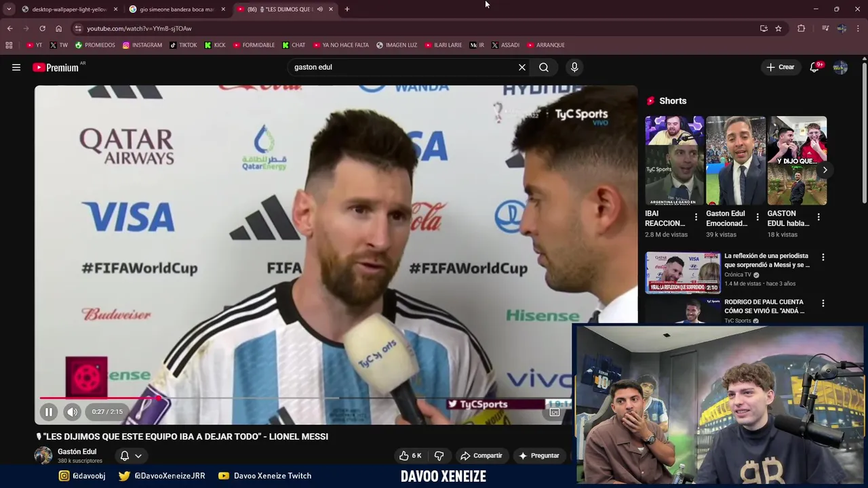Dislike the video

[x=439, y=455]
